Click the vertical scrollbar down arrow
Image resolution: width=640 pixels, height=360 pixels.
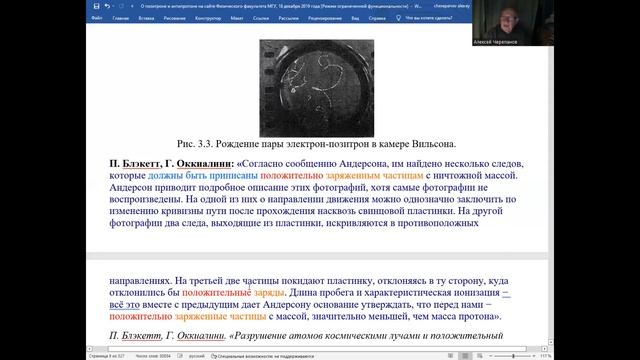(x=551, y=342)
